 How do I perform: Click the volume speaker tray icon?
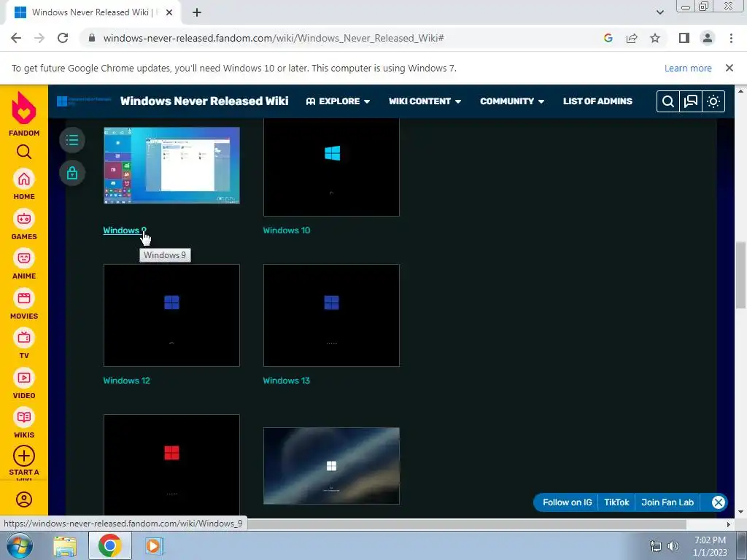pos(673,546)
